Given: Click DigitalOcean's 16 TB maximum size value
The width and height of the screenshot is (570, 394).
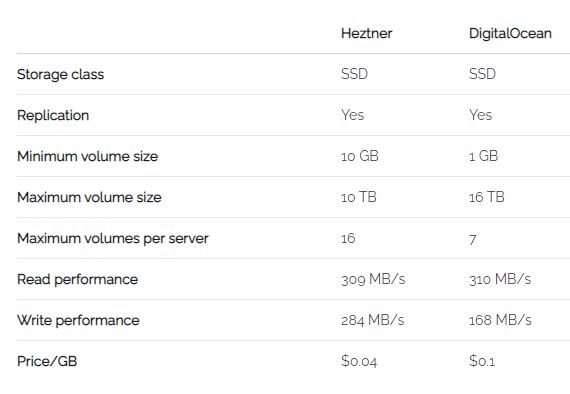Looking at the screenshot, I should pyautogui.click(x=487, y=197).
